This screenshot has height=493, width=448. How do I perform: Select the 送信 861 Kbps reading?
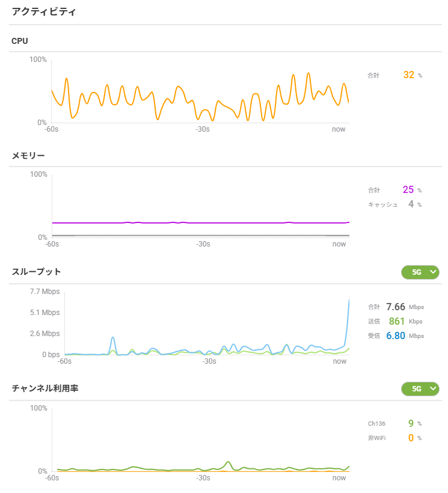click(397, 321)
